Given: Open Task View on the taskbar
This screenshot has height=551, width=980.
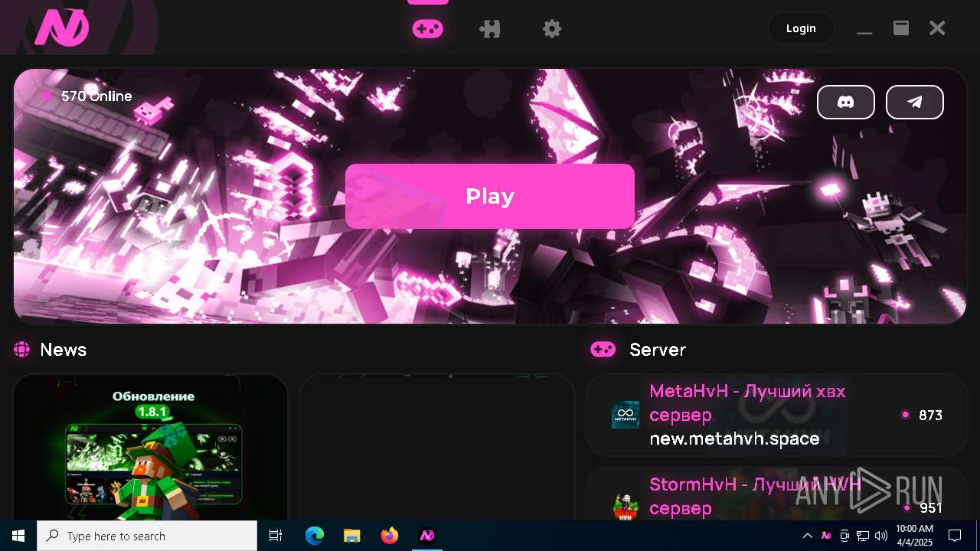Looking at the screenshot, I should 276,536.
